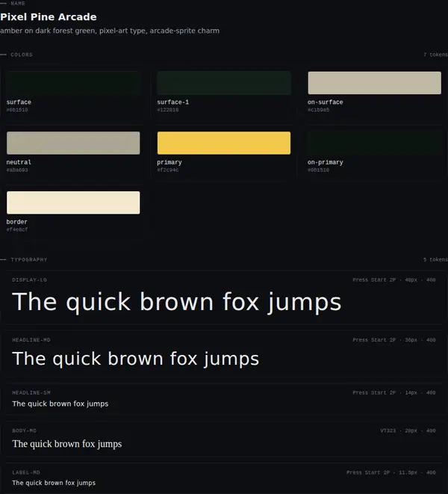Click the '5 tokens' count
This screenshot has height=494, width=448.
click(435, 260)
